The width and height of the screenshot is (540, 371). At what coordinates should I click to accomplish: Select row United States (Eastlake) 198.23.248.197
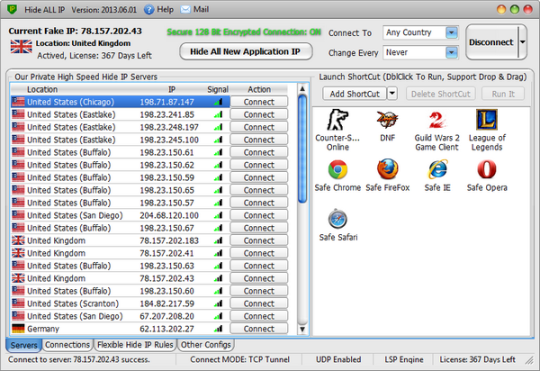(x=120, y=127)
